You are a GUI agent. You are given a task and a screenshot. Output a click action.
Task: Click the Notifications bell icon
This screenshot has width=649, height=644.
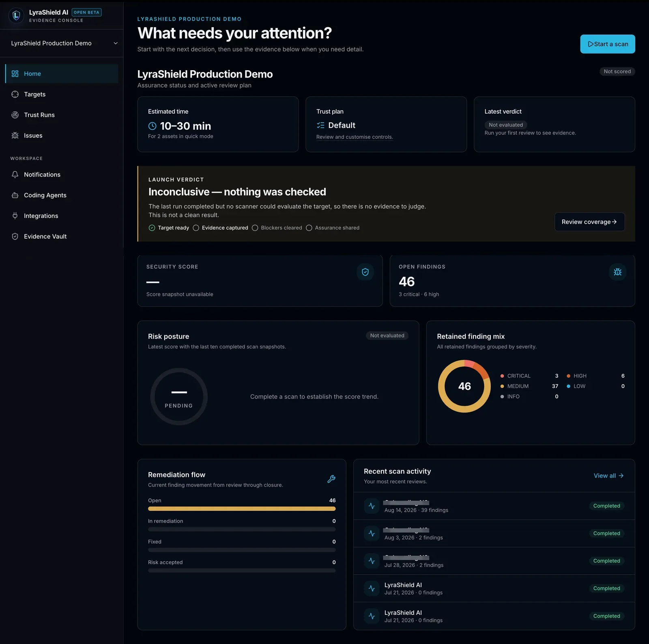15,174
